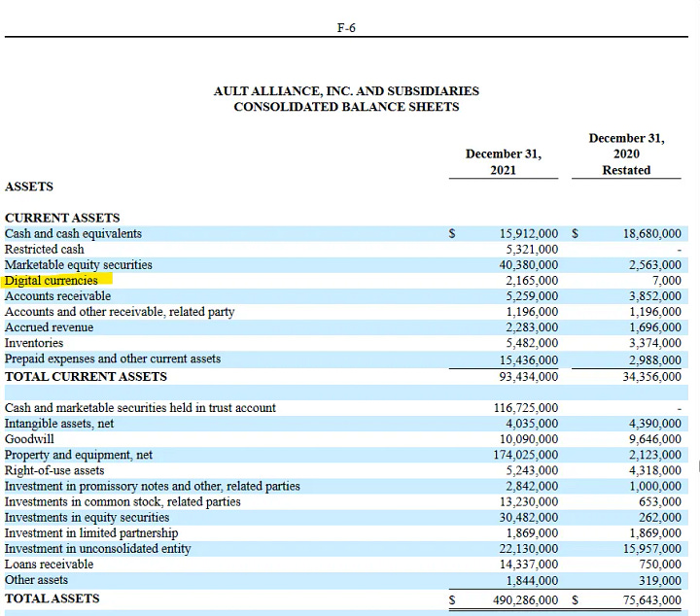Screen dimensions: 700x616
Task: Select Property and equipment, net label
Action: pyautogui.click(x=79, y=455)
